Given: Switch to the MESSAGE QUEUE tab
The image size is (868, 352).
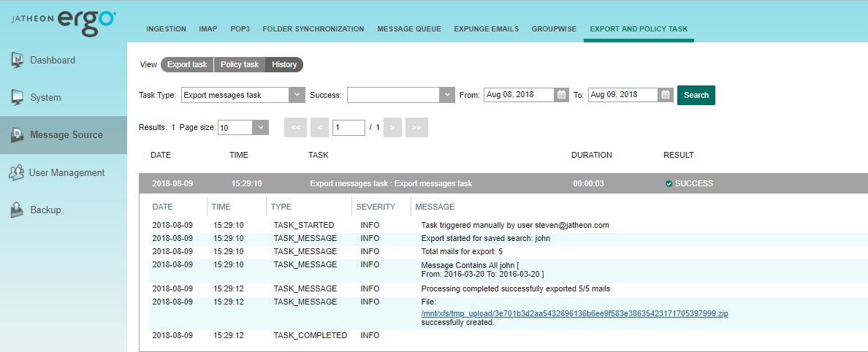Looking at the screenshot, I should [x=409, y=28].
